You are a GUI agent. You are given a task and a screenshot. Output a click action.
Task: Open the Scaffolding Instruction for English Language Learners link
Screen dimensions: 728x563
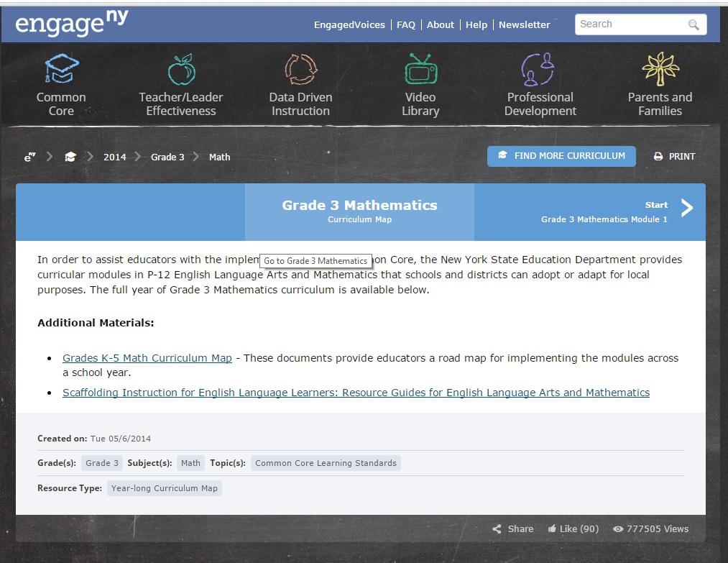(x=356, y=393)
